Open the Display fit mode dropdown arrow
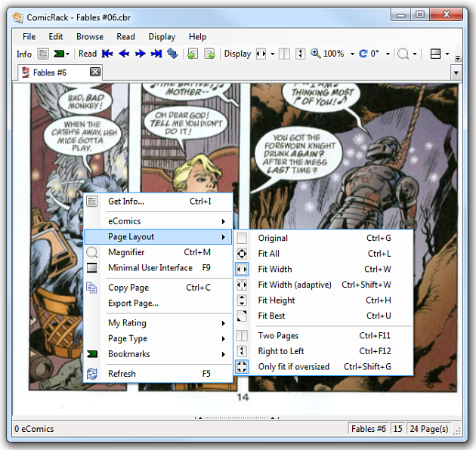 tap(272, 54)
